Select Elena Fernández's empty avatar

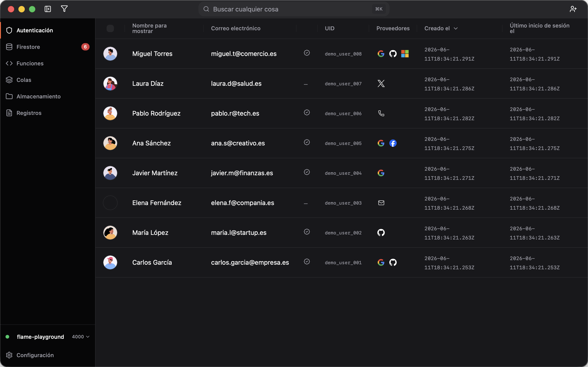110,203
